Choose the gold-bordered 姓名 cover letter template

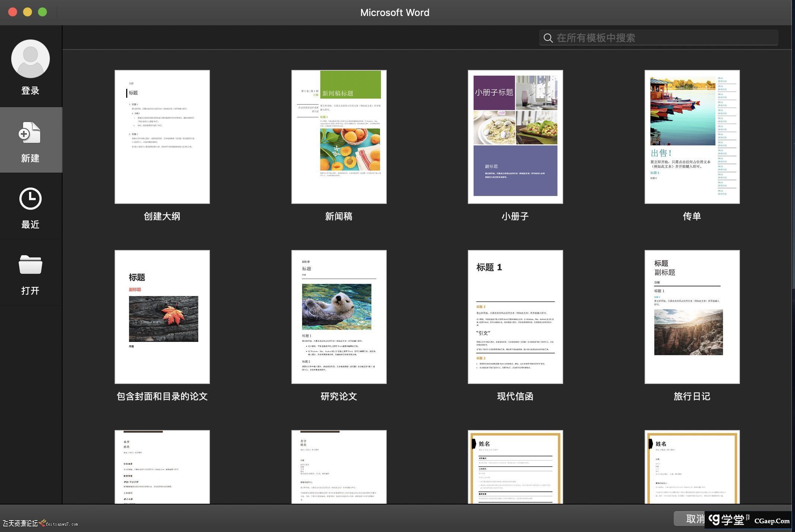(692, 467)
